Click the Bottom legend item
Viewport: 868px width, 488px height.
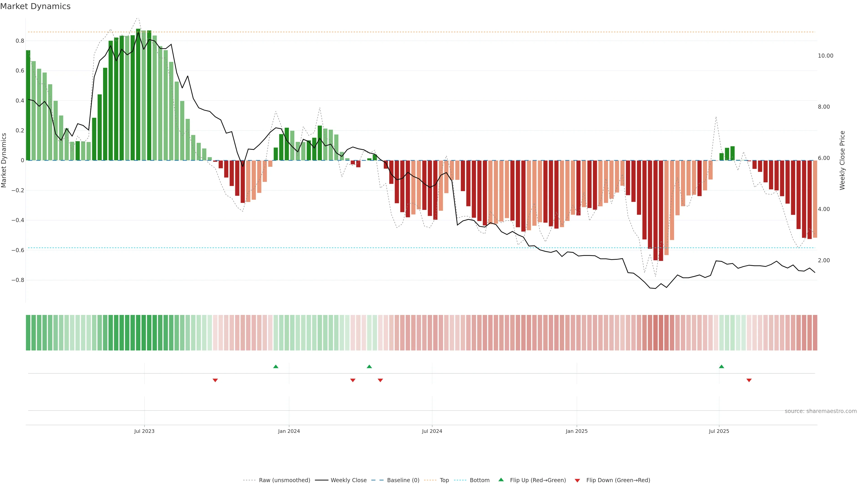(479, 480)
